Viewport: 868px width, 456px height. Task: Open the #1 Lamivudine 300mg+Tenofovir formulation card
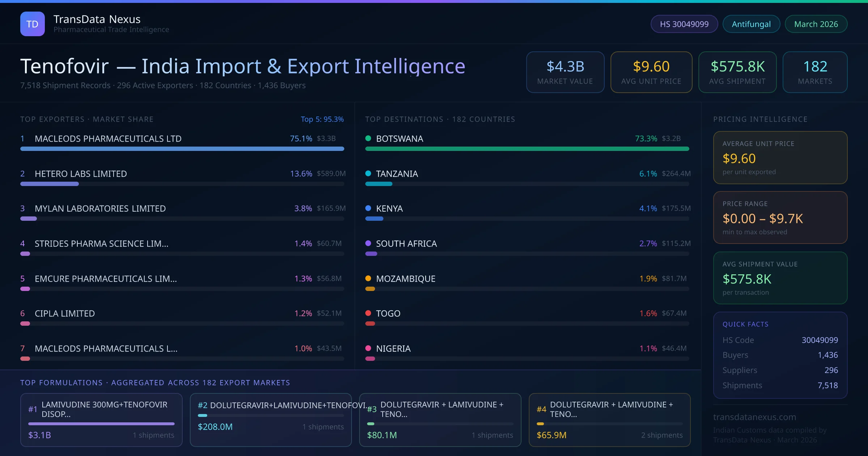101,420
